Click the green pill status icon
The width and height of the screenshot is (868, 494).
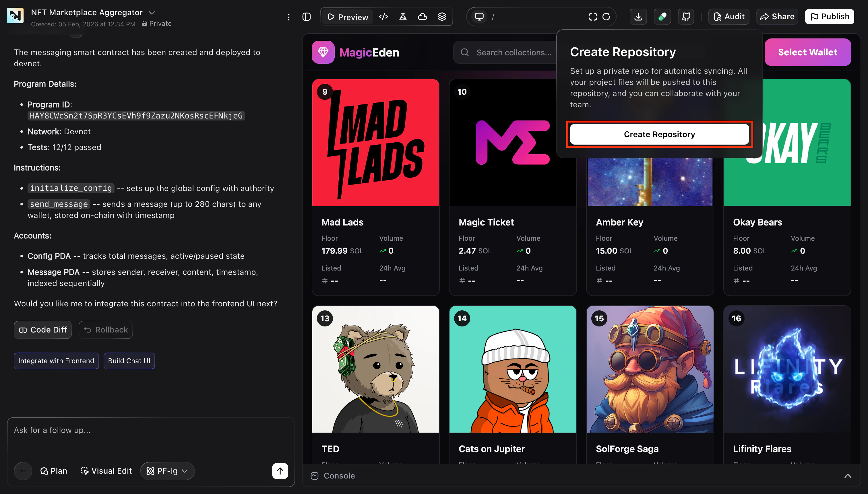coord(662,17)
